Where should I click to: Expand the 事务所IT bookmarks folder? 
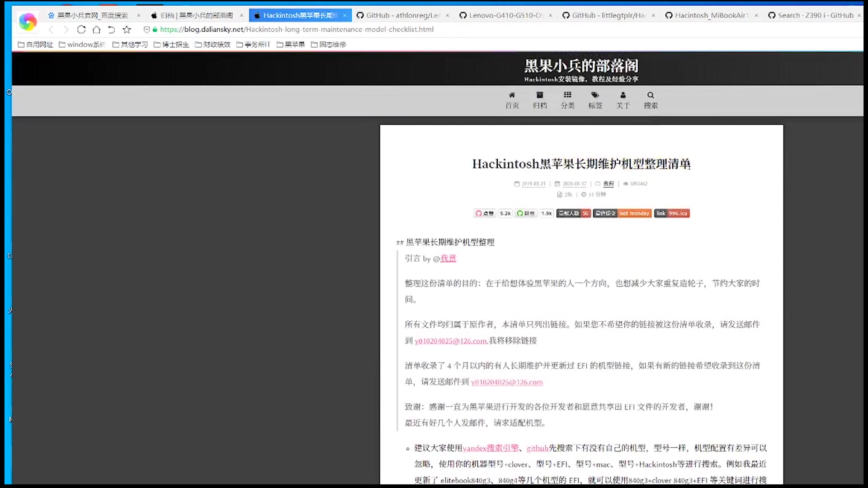(x=253, y=44)
